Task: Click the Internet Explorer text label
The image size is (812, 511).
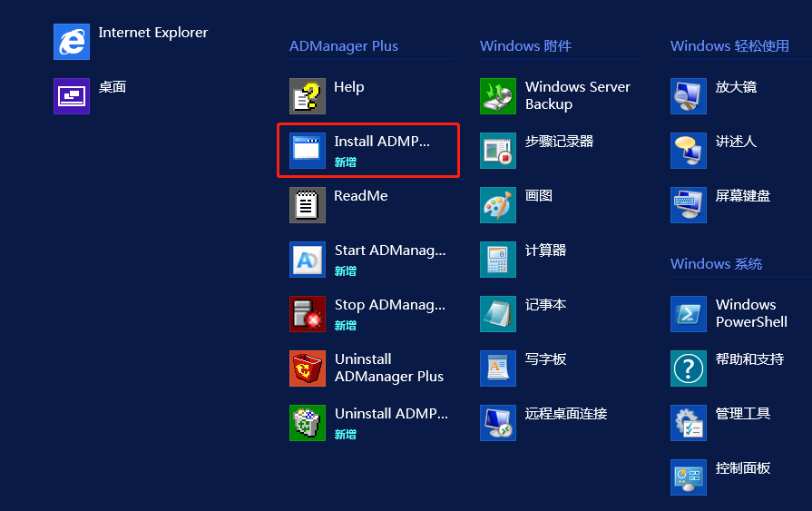Action: pyautogui.click(x=152, y=33)
